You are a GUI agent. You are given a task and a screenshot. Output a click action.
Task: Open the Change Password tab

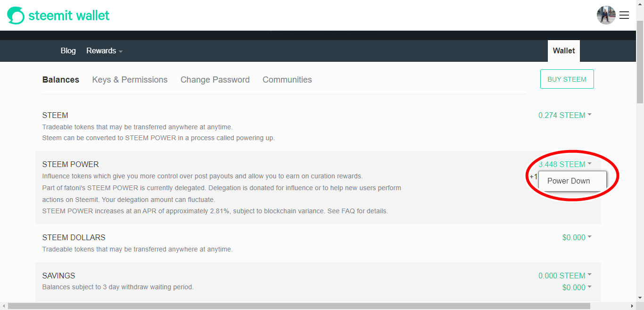tap(215, 80)
